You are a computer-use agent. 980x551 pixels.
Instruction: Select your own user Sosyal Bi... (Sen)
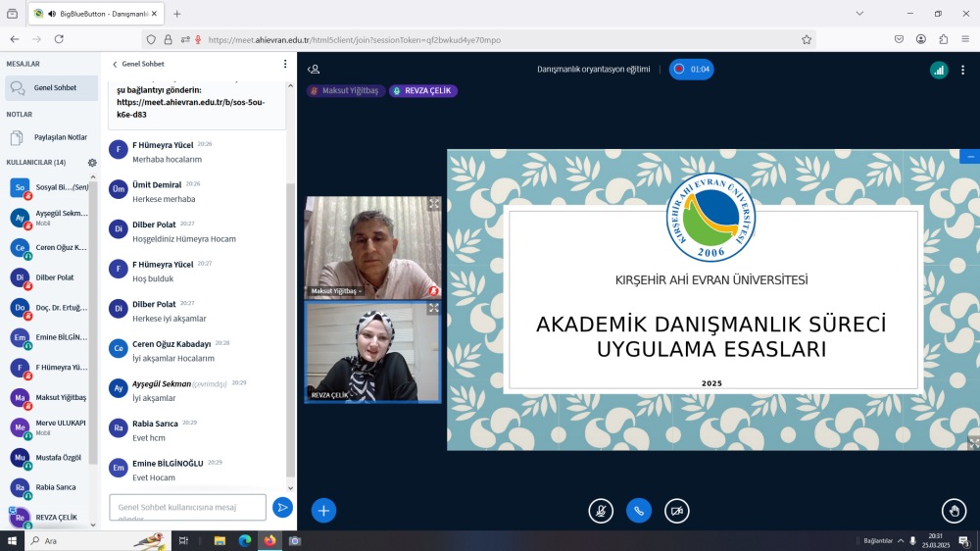click(x=49, y=187)
